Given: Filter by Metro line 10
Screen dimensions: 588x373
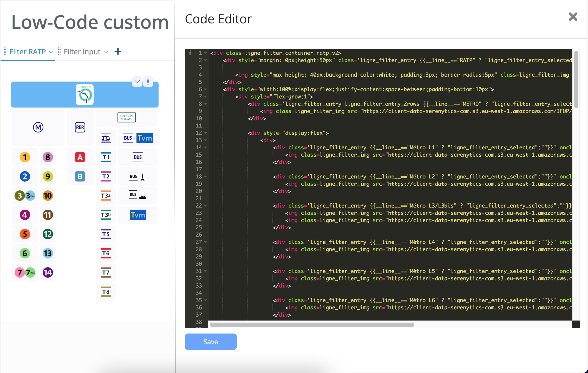Looking at the screenshot, I should [48, 196].
